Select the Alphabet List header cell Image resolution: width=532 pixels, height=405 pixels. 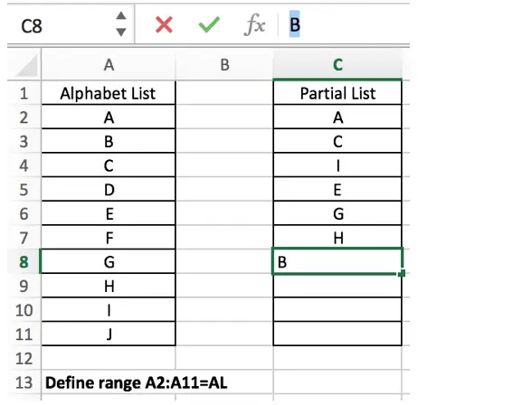pyautogui.click(x=109, y=93)
